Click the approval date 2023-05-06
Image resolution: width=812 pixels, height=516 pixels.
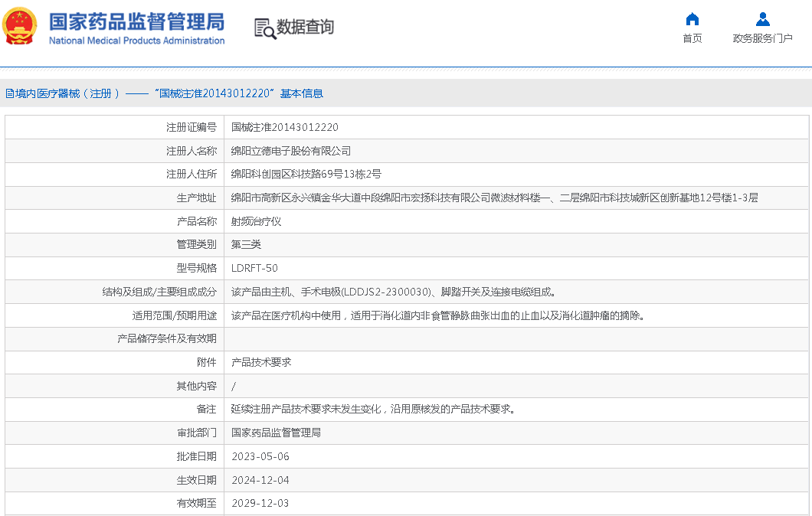pyautogui.click(x=260, y=456)
